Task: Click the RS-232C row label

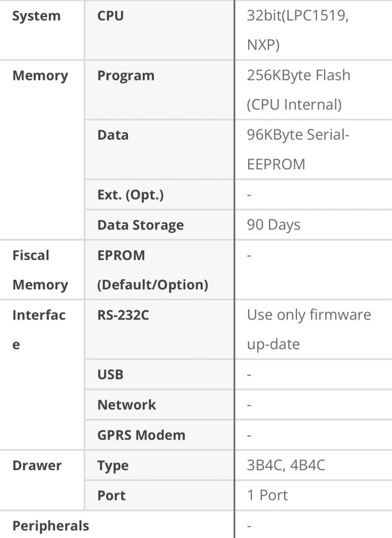Action: 123,315
